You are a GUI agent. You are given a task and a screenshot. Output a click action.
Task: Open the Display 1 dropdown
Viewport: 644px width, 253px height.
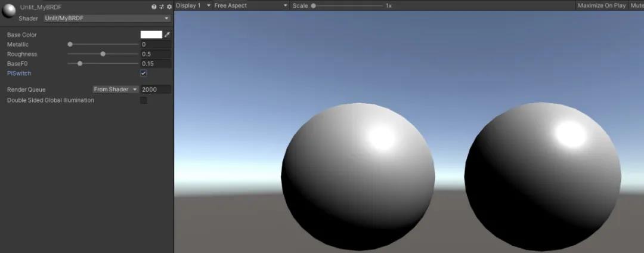(x=193, y=6)
